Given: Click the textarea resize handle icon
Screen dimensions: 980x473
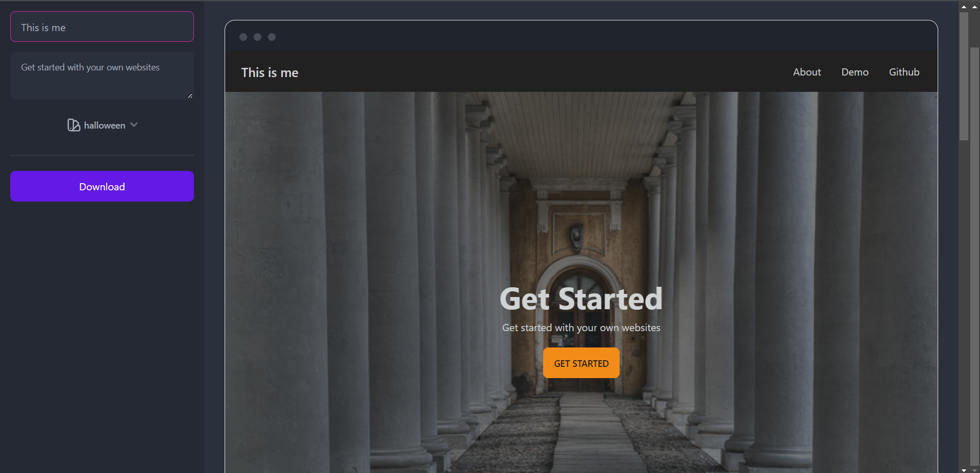Looking at the screenshot, I should point(190,95).
